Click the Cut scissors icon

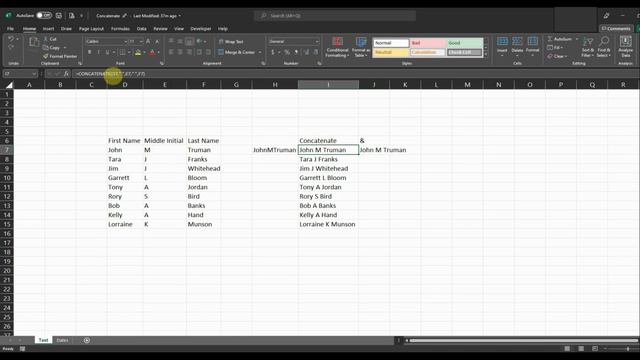(x=46, y=39)
